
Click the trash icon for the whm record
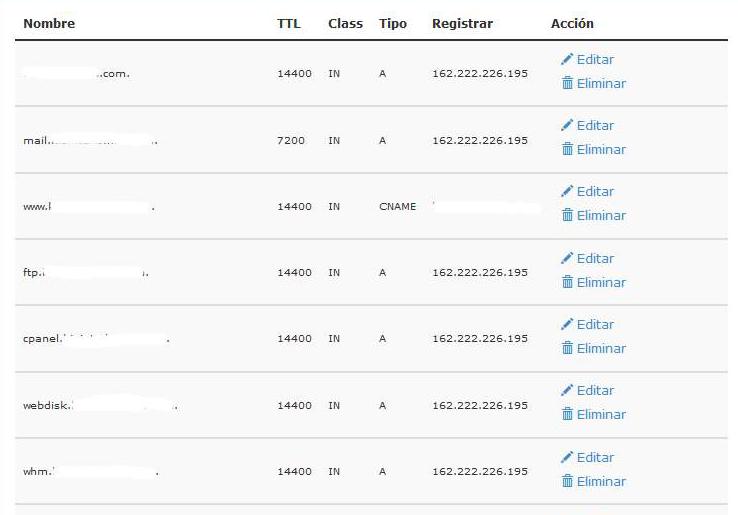coord(568,481)
